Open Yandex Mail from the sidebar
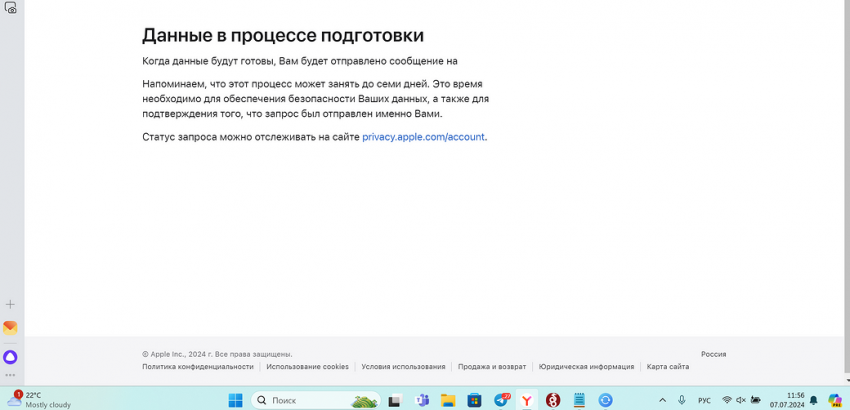This screenshot has width=850, height=410. pyautogui.click(x=11, y=327)
